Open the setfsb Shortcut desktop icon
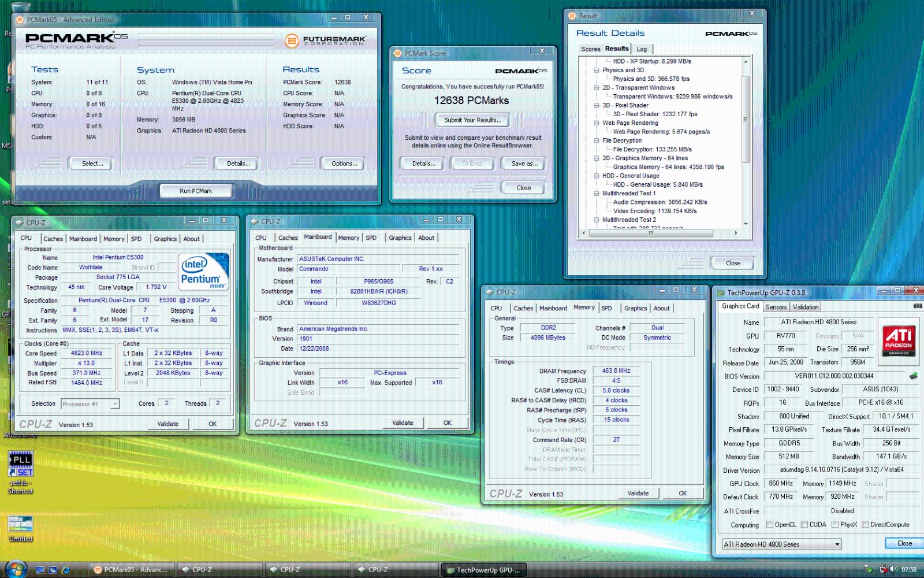Image resolution: width=924 pixels, height=578 pixels. [21, 472]
